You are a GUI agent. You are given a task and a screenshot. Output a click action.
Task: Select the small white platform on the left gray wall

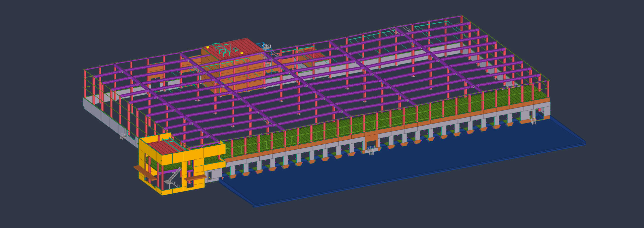[x=123, y=136]
